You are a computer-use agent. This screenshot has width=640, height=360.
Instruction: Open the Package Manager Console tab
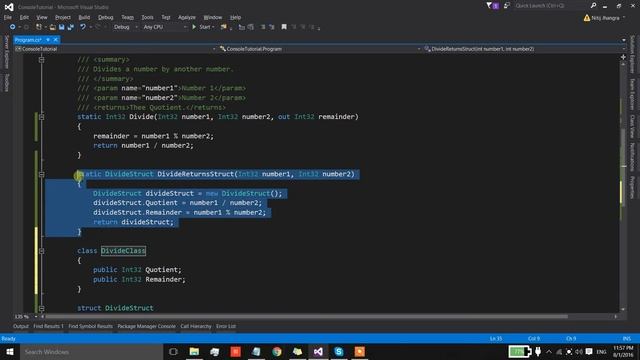146,327
